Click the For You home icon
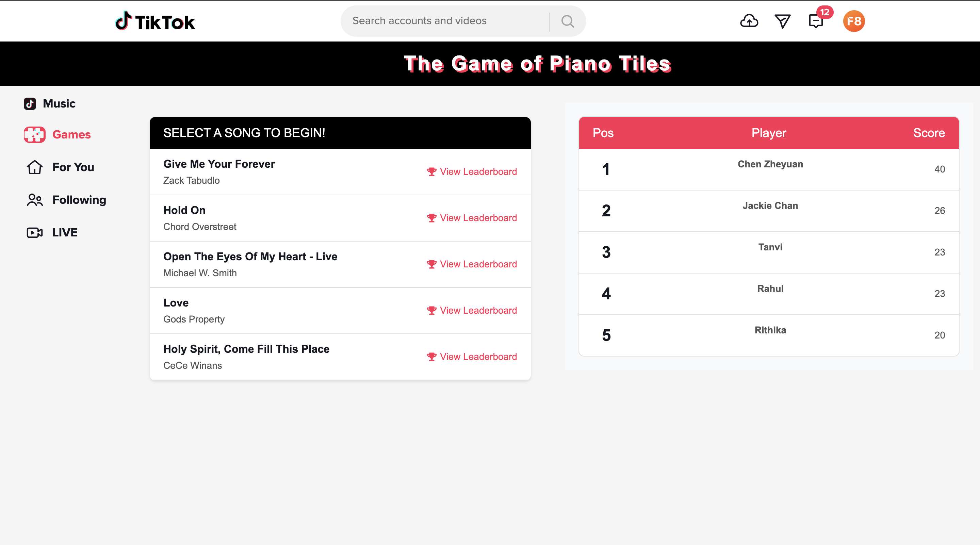 pos(34,167)
